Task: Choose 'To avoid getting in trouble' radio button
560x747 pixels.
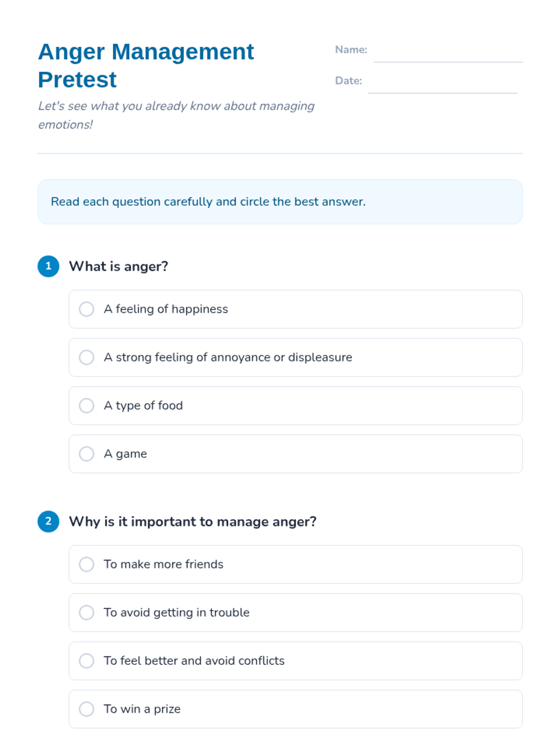Action: (86, 613)
